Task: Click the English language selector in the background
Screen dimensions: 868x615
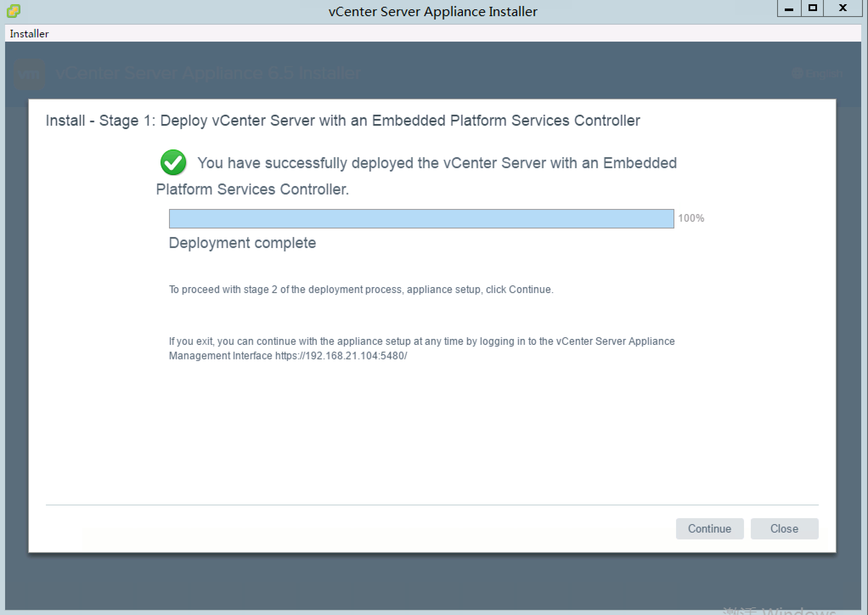Action: 817,74
